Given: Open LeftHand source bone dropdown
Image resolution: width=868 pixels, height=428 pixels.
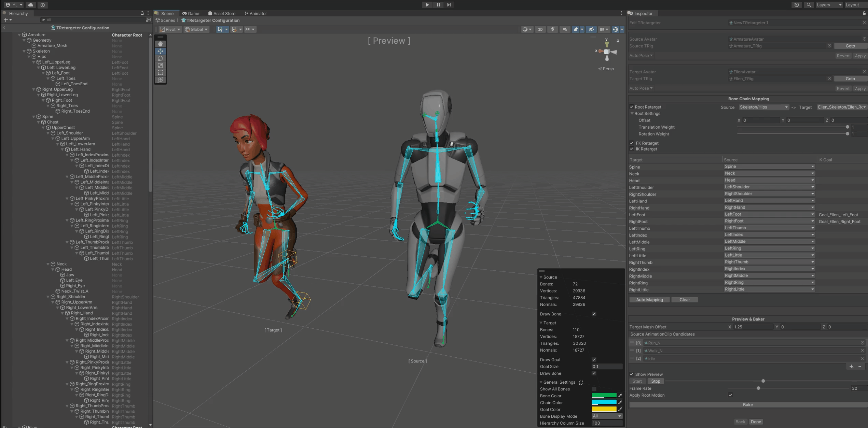Looking at the screenshot, I should (x=769, y=201).
